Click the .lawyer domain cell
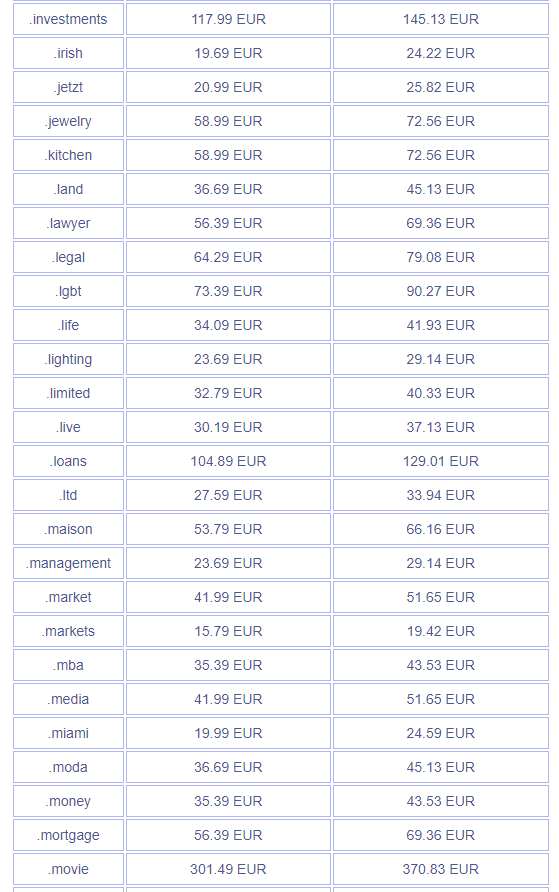 pos(68,224)
